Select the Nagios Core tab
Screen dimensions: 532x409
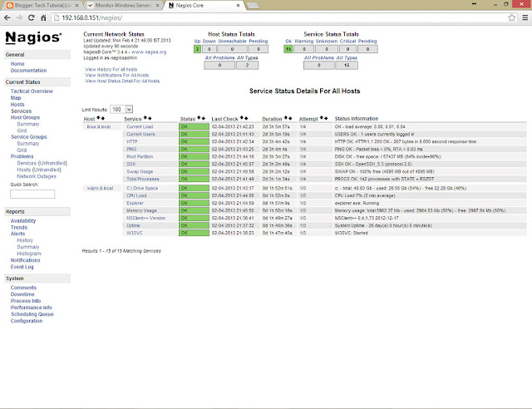[203, 6]
